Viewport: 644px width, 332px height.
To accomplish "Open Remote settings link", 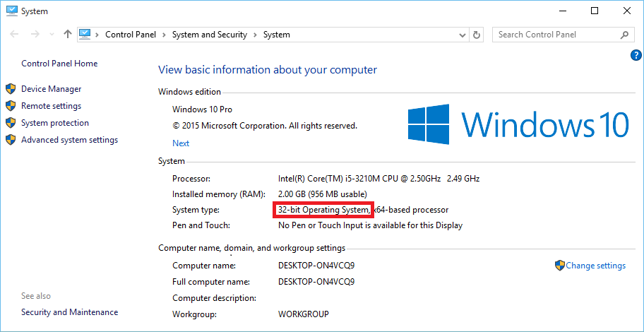I will point(52,106).
